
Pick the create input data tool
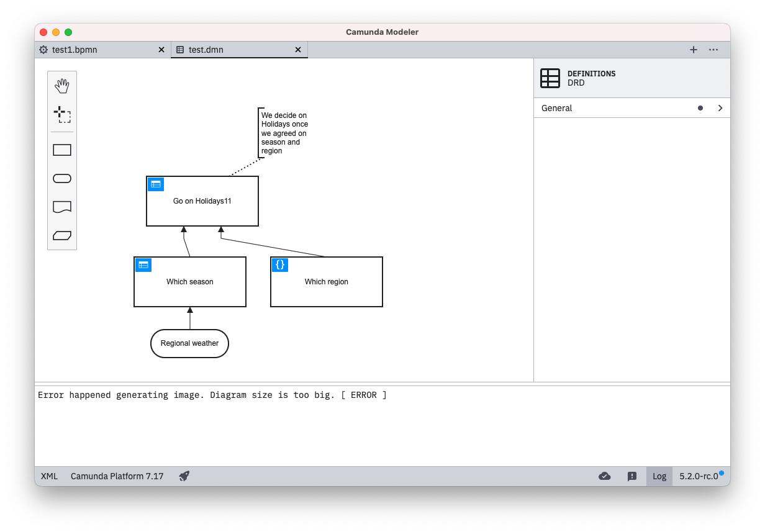coord(62,178)
